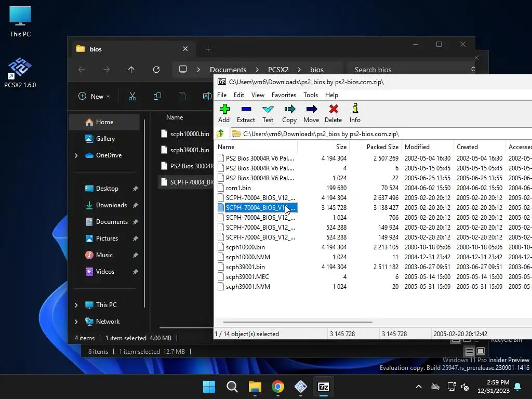Click the Extract button in 7-Zip
This screenshot has width=532, height=399.
(x=246, y=113)
